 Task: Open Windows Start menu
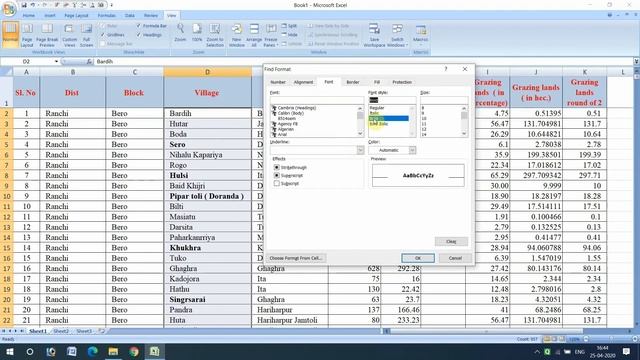tap(9, 351)
